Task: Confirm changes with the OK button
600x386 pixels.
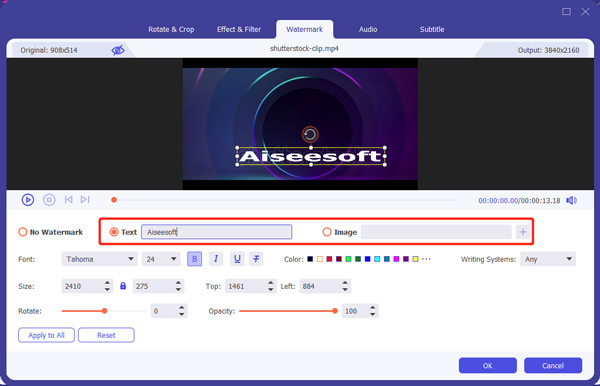Action: point(488,365)
